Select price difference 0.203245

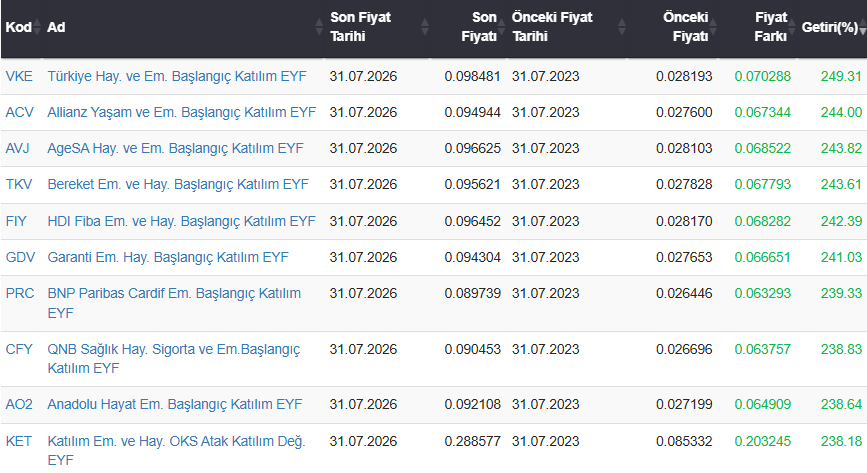762,441
